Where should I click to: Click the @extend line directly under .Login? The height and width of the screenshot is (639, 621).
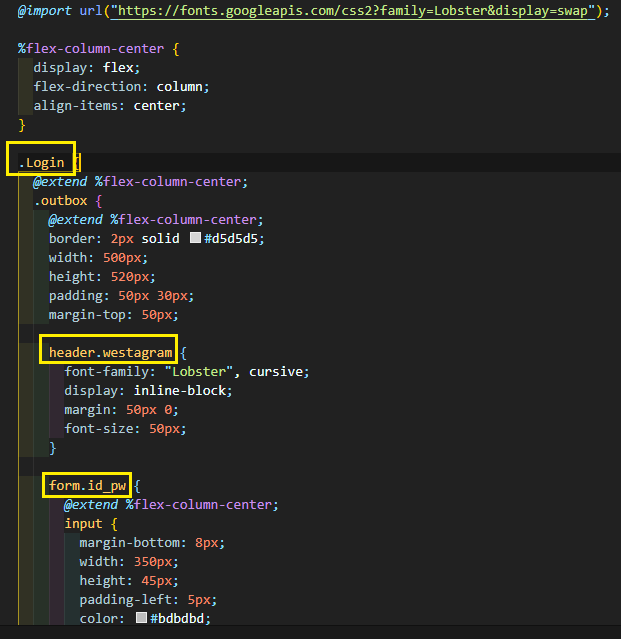[x=141, y=182]
